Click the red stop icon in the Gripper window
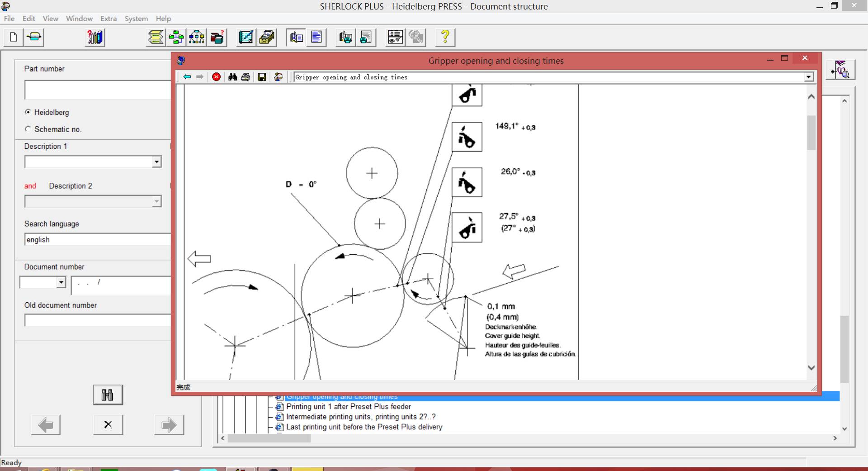 (x=217, y=77)
